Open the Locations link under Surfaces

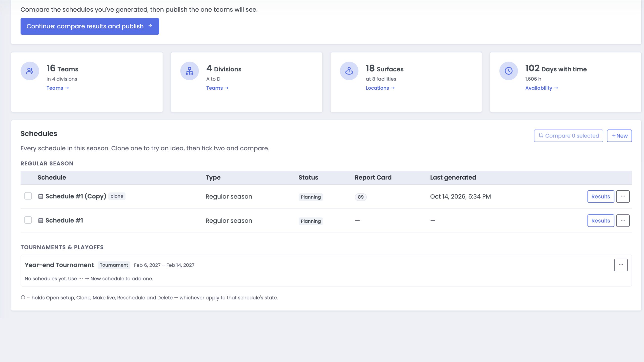pyautogui.click(x=380, y=88)
